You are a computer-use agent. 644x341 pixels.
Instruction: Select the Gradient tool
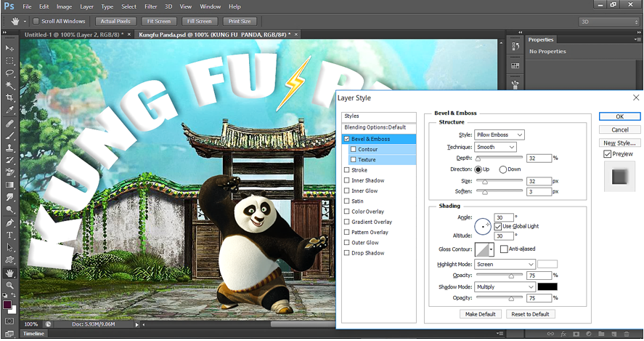[9, 185]
